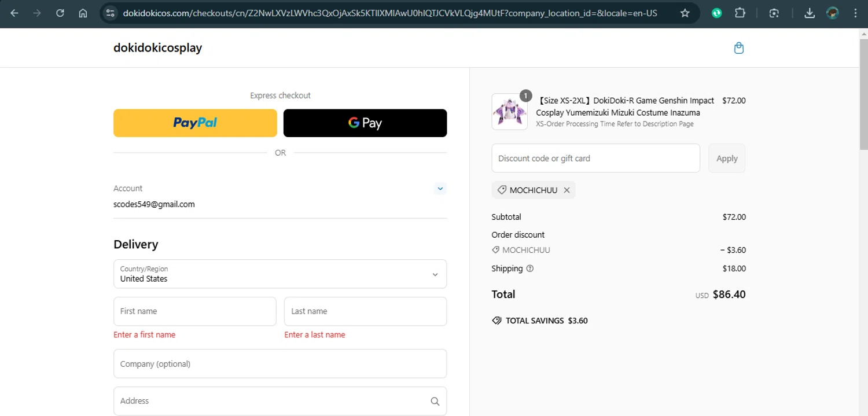868x416 pixels.
Task: Click the Address input field
Action: point(280,401)
